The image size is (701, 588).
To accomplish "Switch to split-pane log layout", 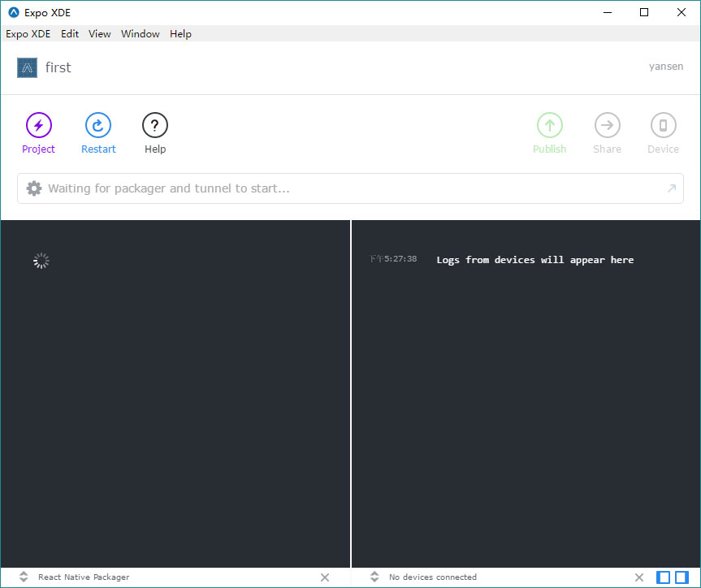I will pyautogui.click(x=682, y=577).
